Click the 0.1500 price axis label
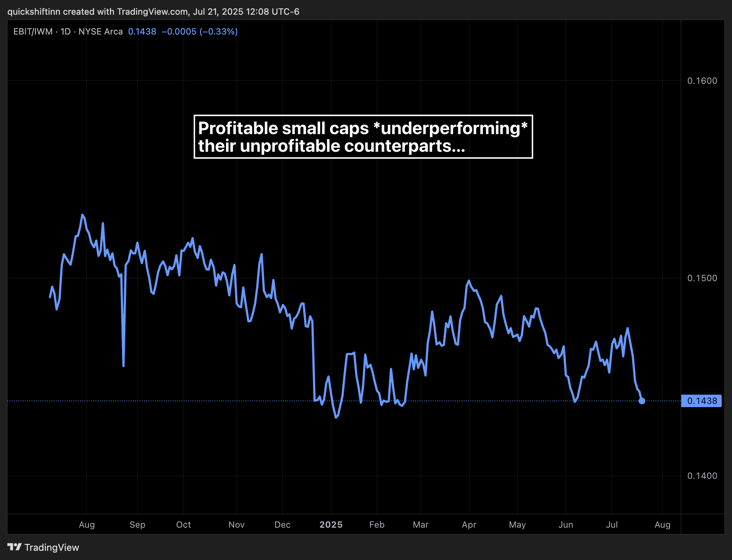This screenshot has width=732, height=560. click(702, 278)
